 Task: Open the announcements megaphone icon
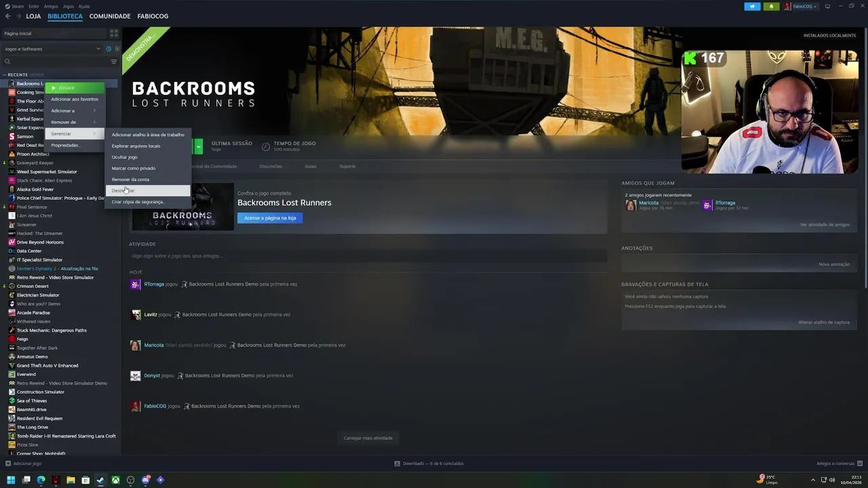[x=752, y=6]
